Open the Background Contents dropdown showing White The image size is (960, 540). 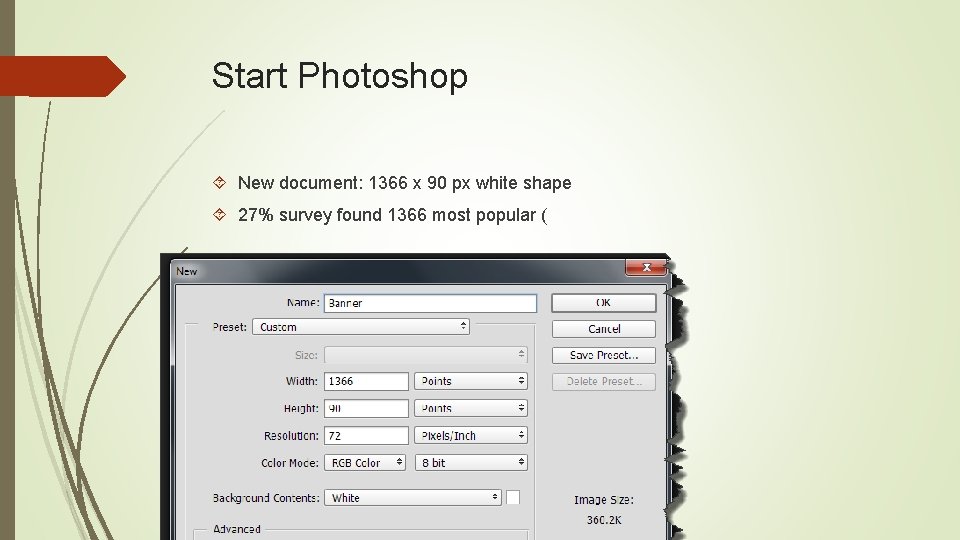coord(413,498)
